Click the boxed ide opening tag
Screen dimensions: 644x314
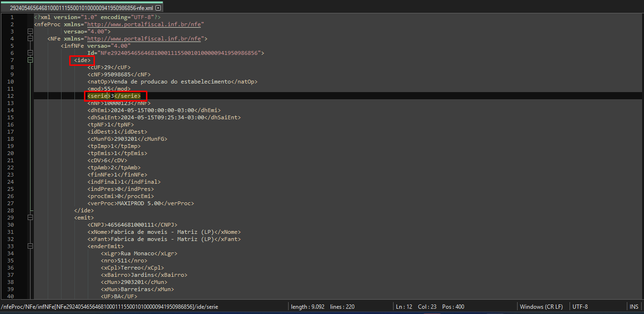[x=82, y=60]
